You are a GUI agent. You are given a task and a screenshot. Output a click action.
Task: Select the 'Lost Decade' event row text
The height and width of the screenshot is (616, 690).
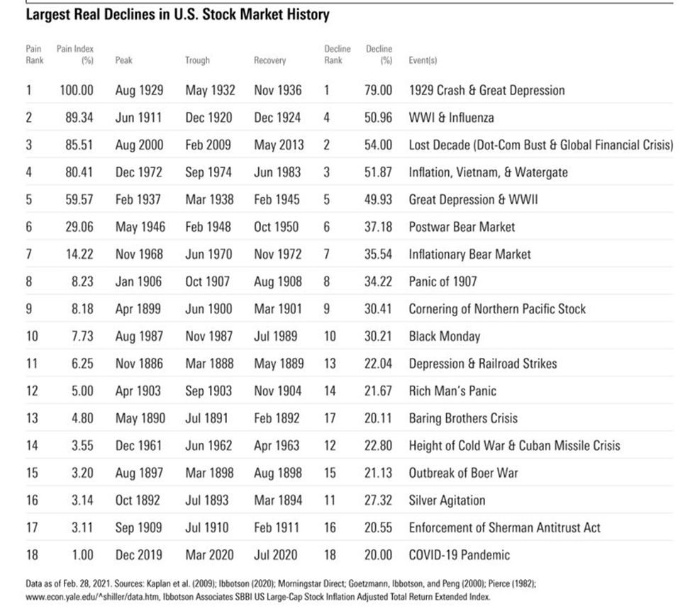(x=540, y=145)
